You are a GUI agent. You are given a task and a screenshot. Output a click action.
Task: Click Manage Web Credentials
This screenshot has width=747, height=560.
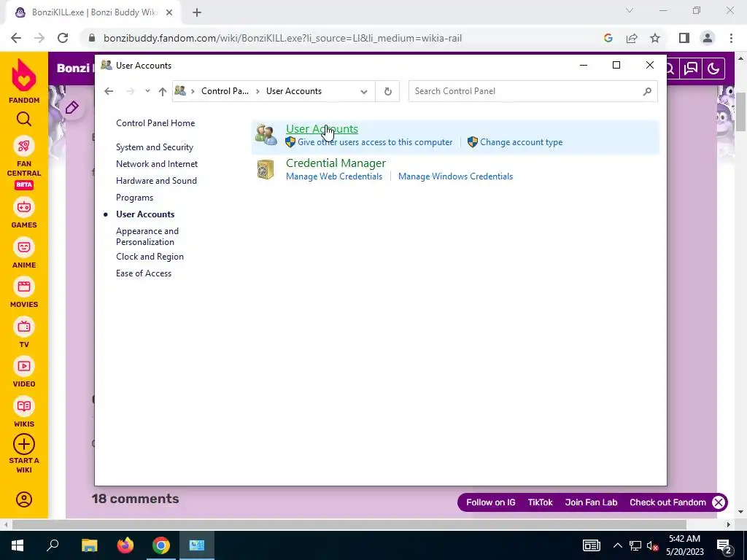(x=334, y=176)
